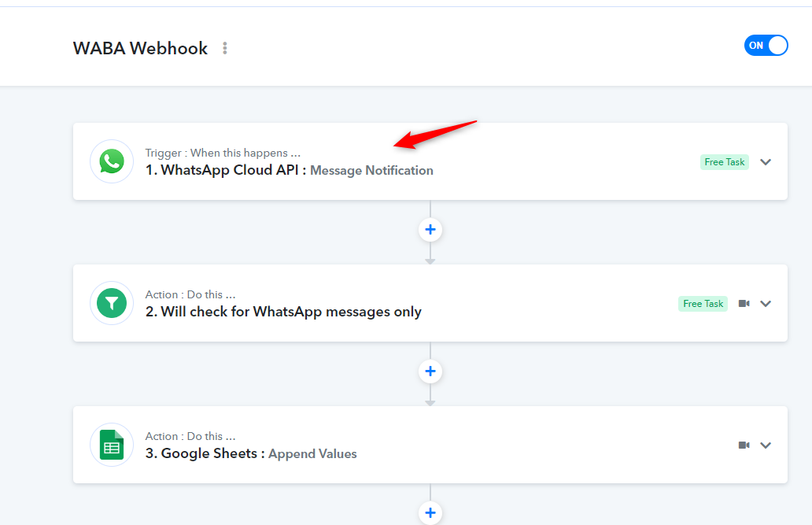Select the WABA Webhook workflow title
The width and height of the screenshot is (812, 525).
[140, 48]
